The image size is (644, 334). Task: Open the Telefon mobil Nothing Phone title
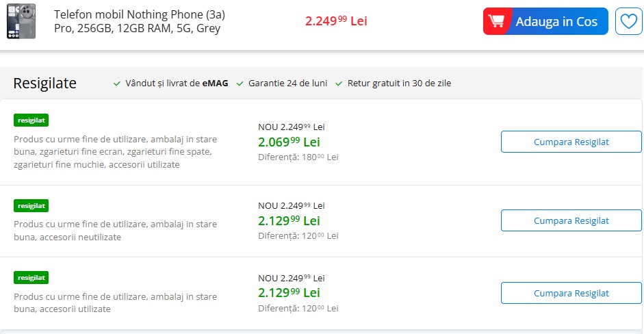[140, 21]
